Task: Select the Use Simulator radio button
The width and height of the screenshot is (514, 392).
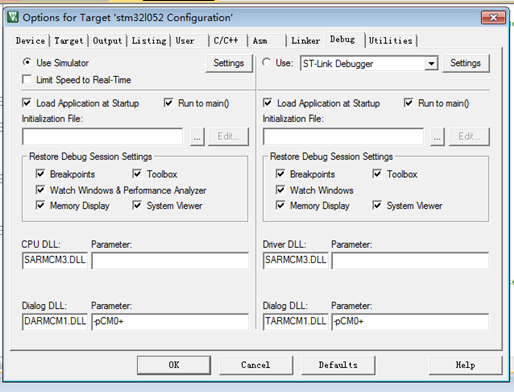Action: 27,62
